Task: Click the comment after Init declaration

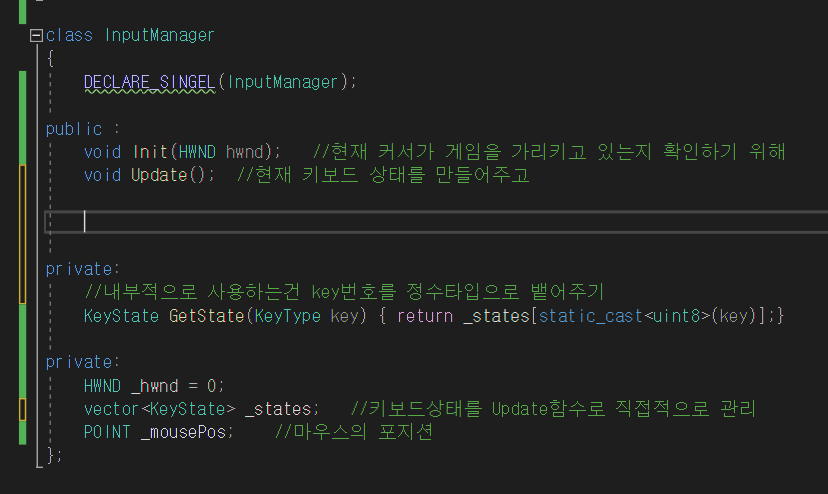Action: 549,152
